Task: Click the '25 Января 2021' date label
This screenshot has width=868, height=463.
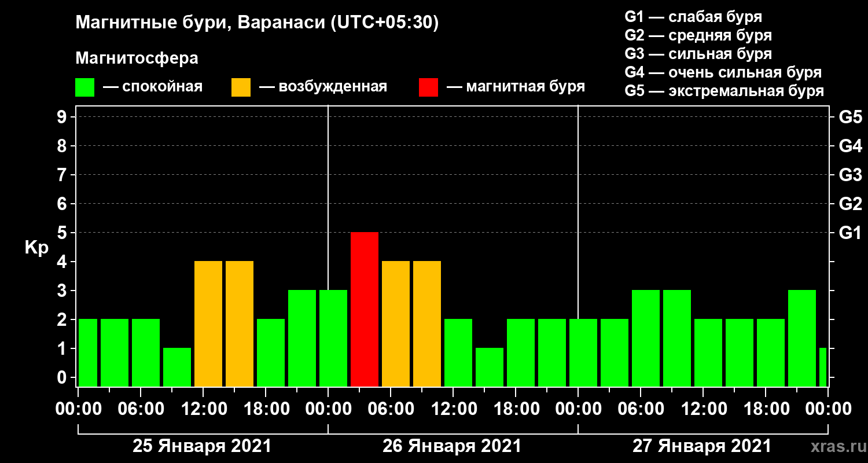Action: point(202,446)
